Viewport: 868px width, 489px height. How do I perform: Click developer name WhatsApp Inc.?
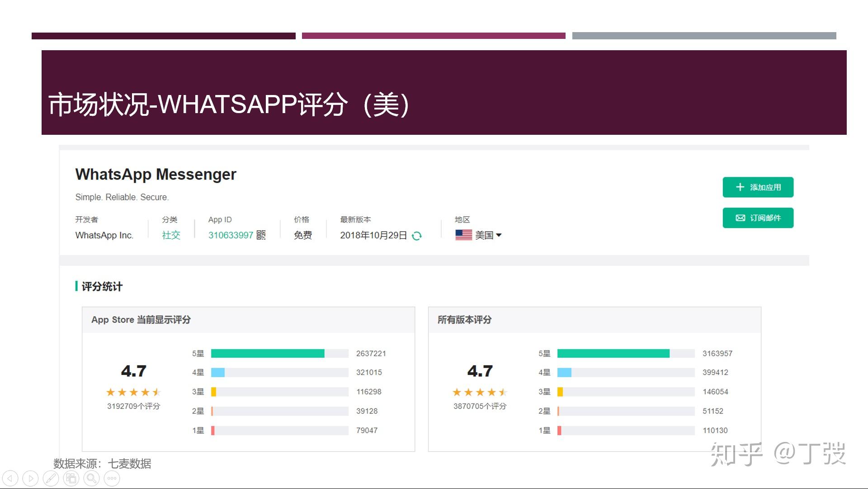click(104, 235)
